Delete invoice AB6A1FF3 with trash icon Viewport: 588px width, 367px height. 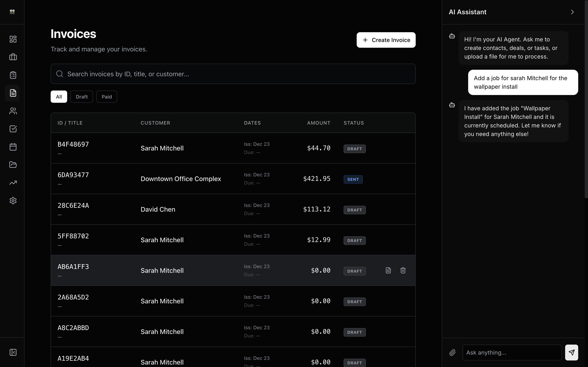pos(403,270)
